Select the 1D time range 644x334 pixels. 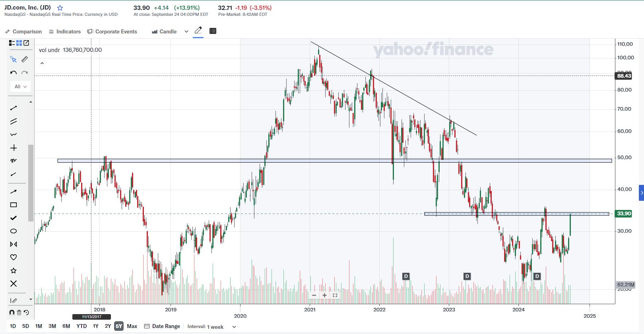(13, 326)
